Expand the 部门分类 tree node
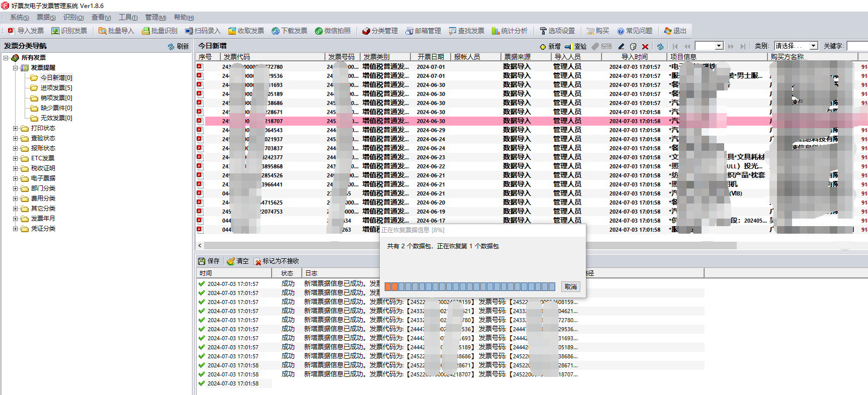The image size is (868, 395). pos(15,188)
